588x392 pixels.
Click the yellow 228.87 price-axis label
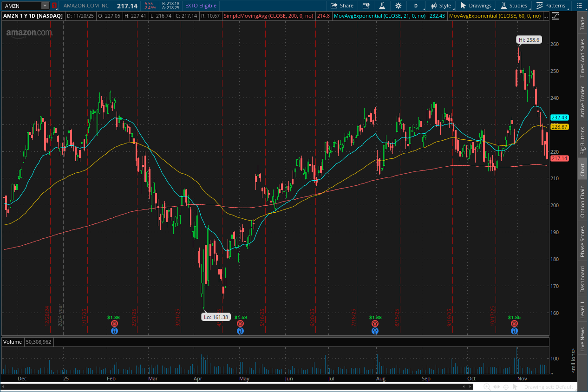(x=559, y=127)
